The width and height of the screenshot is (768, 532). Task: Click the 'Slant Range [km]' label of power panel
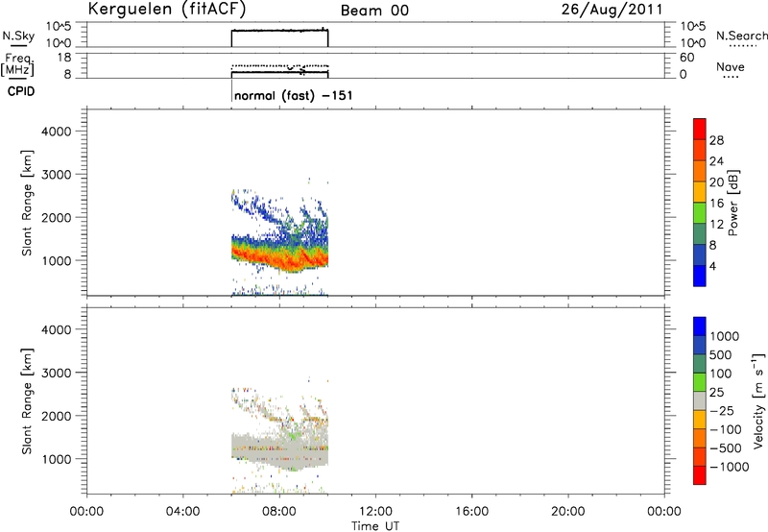27,203
